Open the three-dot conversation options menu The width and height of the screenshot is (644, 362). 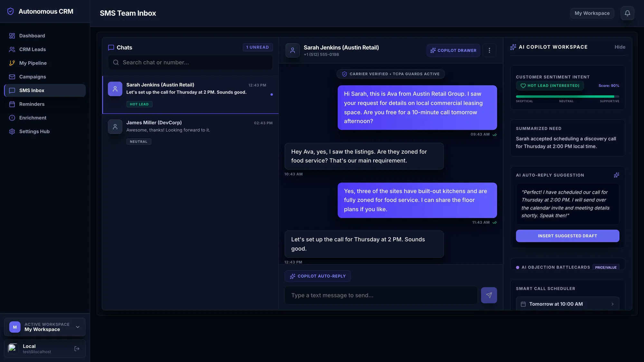point(489,50)
